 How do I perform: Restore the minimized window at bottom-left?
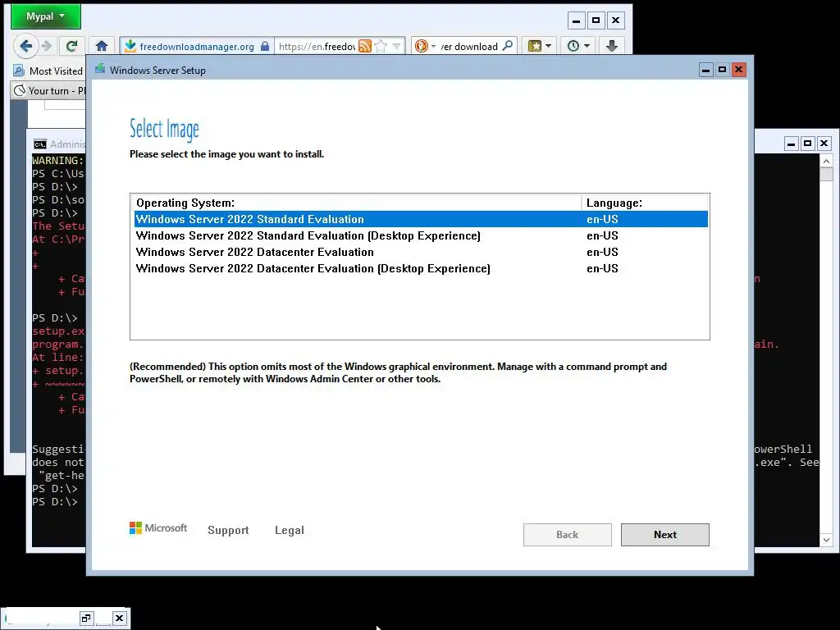[x=86, y=619]
